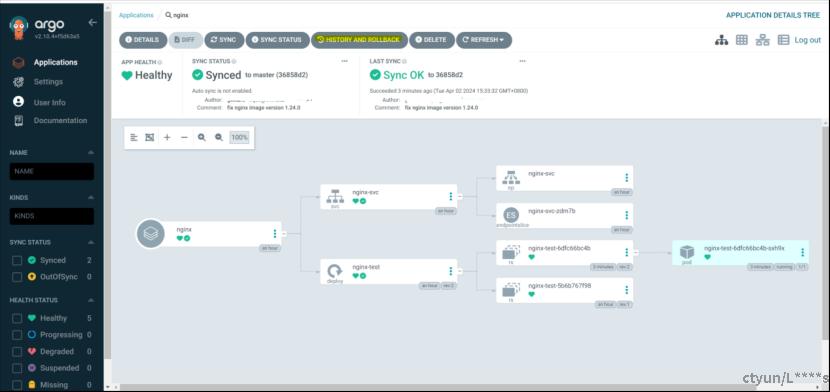
Task: Open the three-dot menu of nginx-test deployment
Action: point(450,271)
